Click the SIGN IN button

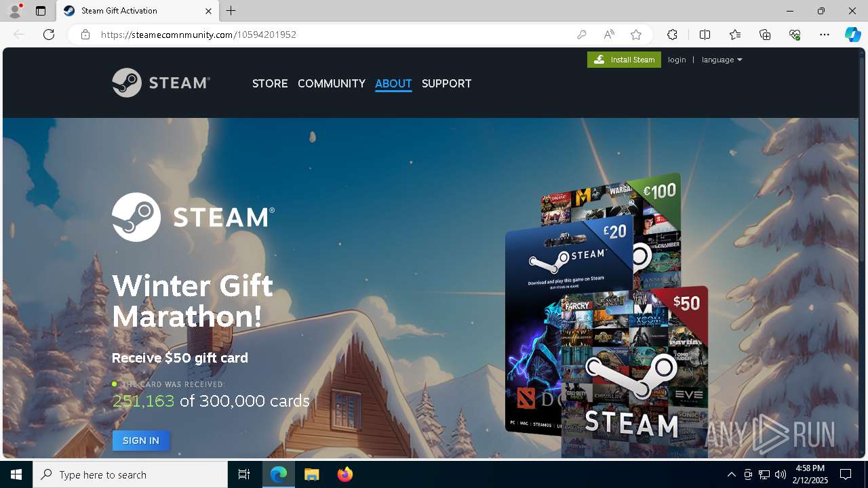point(141,441)
